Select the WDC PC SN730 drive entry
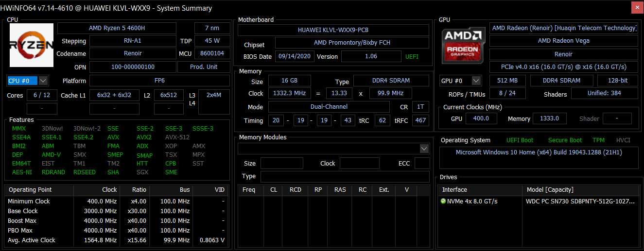Viewport: 644px width, 251px height. tap(580, 201)
